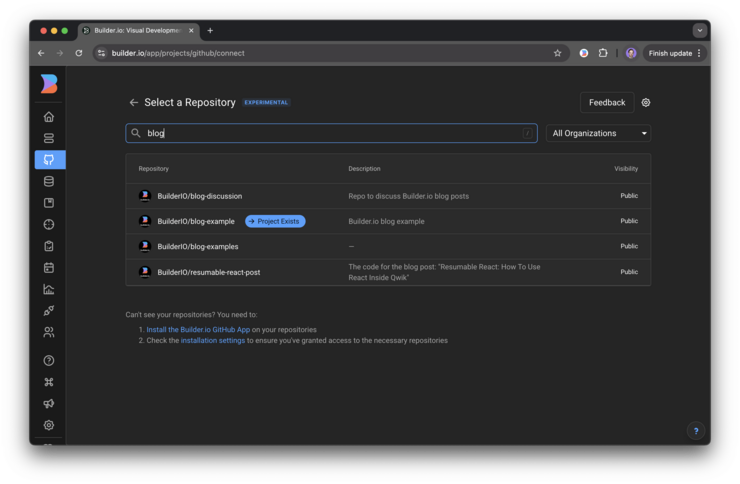740x484 pixels.
Task: Click Public visibility of resumable-react-post row
Action: coord(629,272)
